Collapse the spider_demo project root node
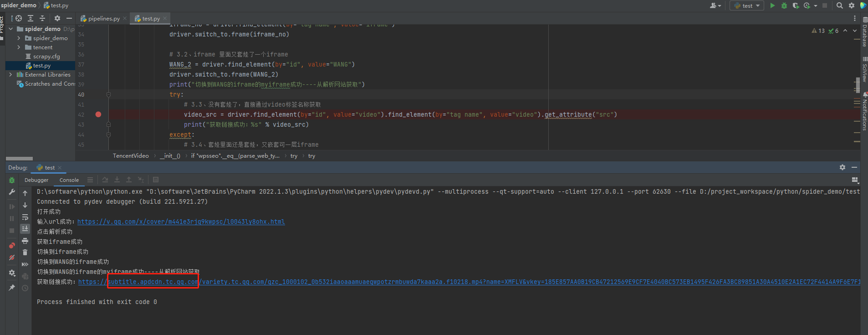 11,29
